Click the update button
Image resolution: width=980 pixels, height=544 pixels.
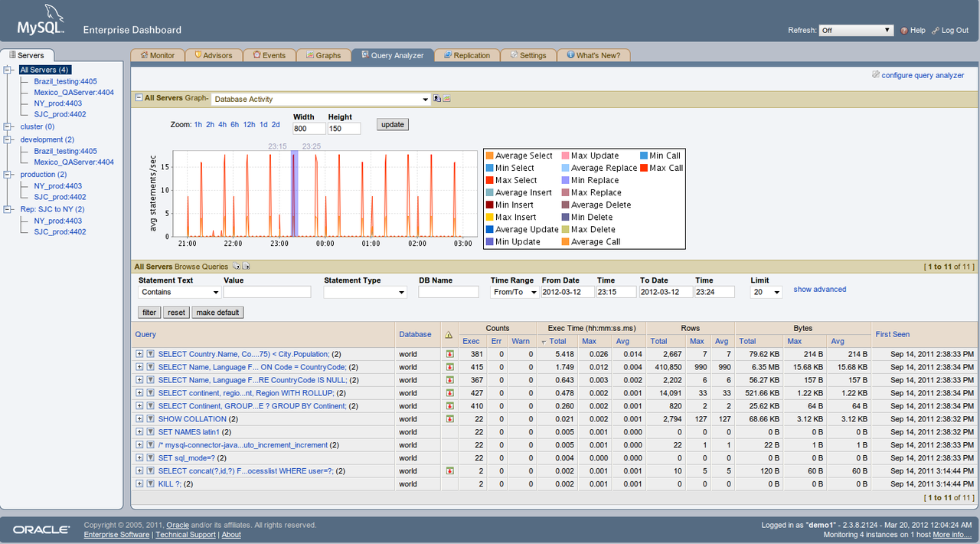pyautogui.click(x=393, y=124)
